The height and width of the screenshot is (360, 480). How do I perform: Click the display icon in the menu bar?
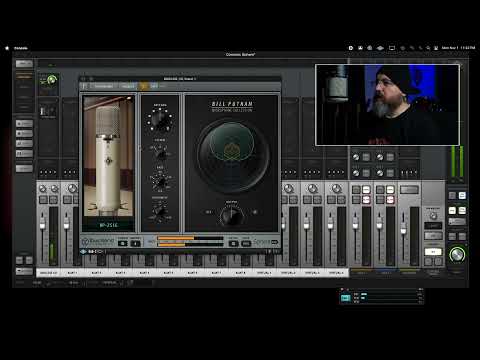tap(392, 48)
